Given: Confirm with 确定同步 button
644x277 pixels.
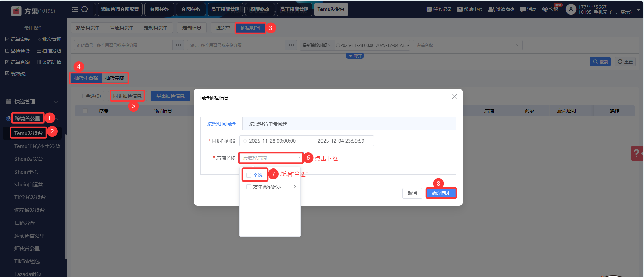Looking at the screenshot, I should 441,193.
